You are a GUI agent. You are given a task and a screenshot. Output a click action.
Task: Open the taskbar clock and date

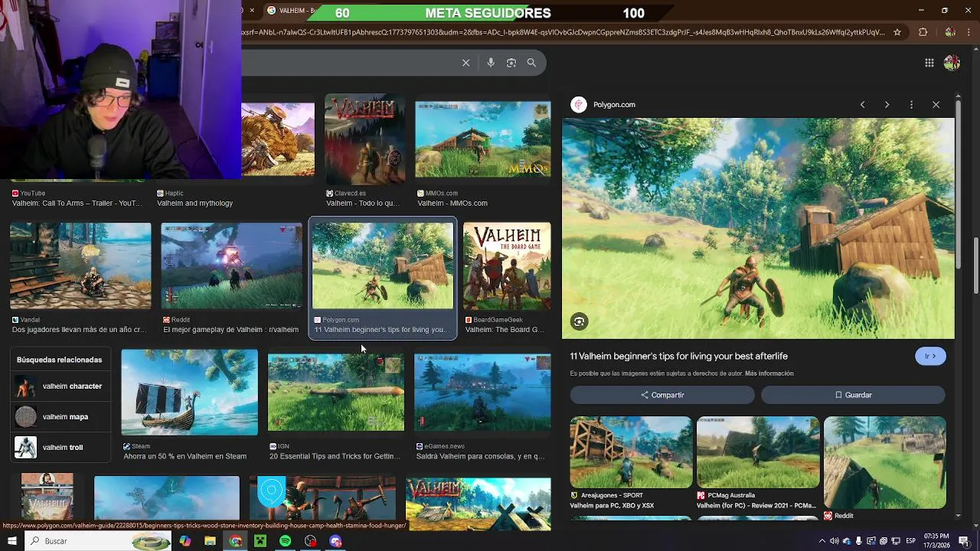(x=937, y=541)
